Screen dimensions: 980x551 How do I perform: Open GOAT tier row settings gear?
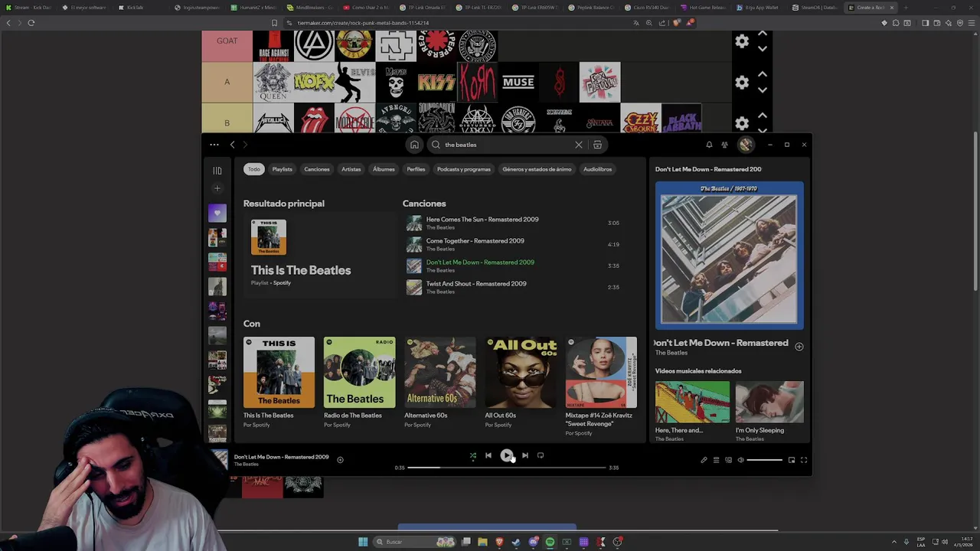[742, 41]
